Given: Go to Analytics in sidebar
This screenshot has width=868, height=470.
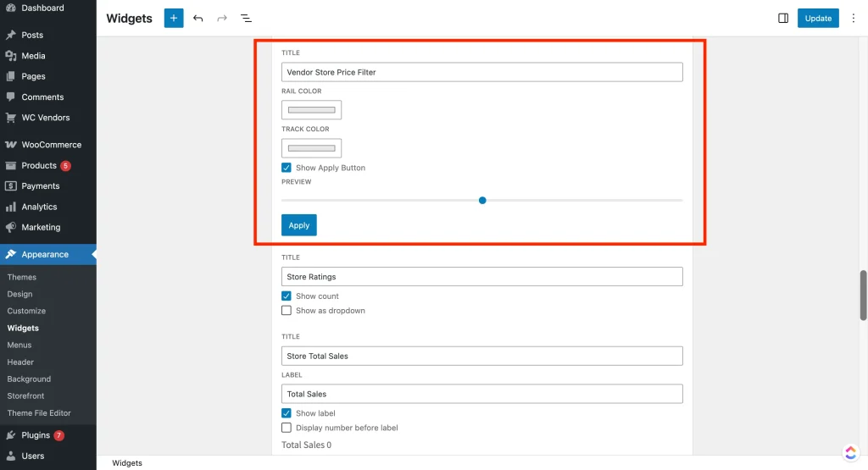Looking at the screenshot, I should 39,207.
